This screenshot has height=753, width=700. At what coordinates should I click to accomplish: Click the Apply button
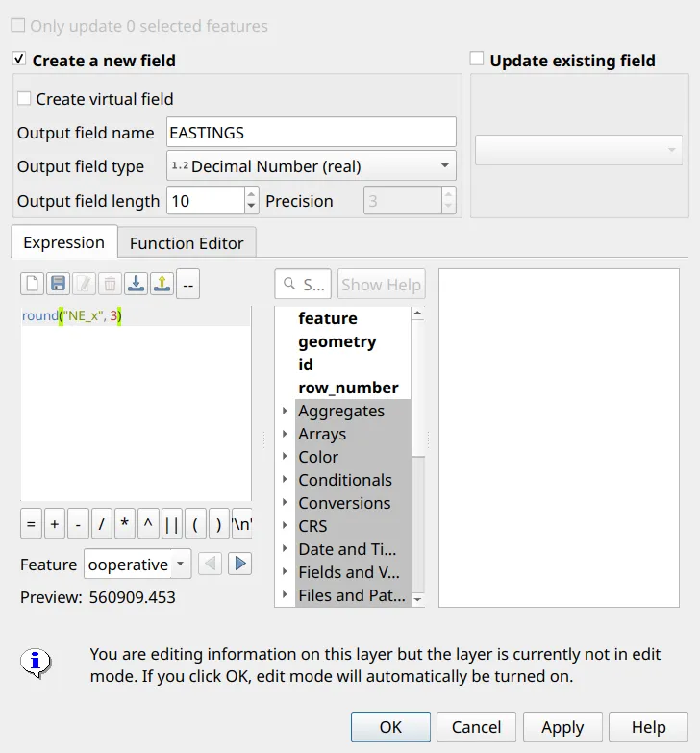tap(562, 727)
